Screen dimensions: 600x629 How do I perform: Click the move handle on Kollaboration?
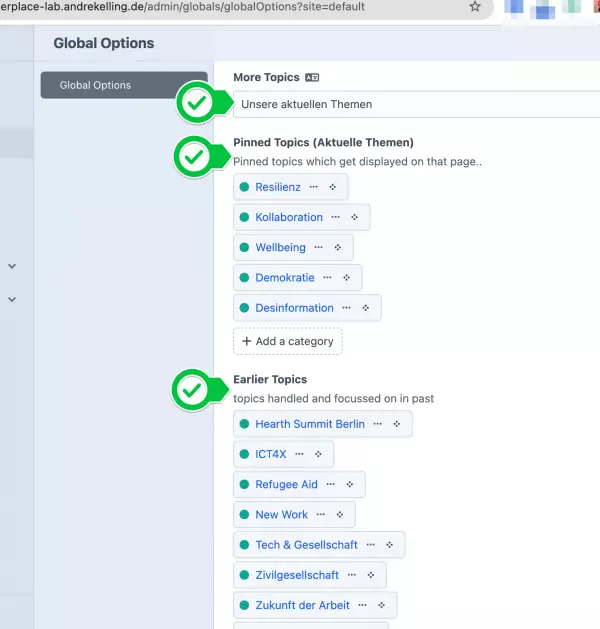tap(355, 217)
